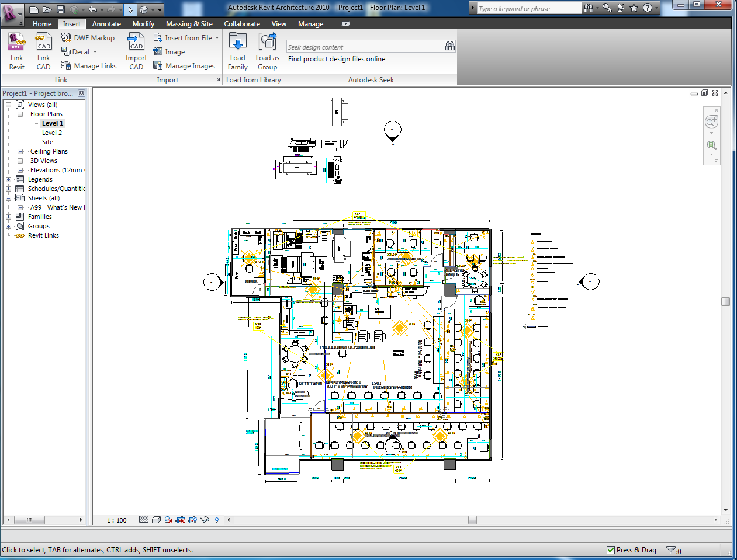Click Reveal Hidden Elements lightbulb icon
The image size is (737, 560).
coord(217,520)
